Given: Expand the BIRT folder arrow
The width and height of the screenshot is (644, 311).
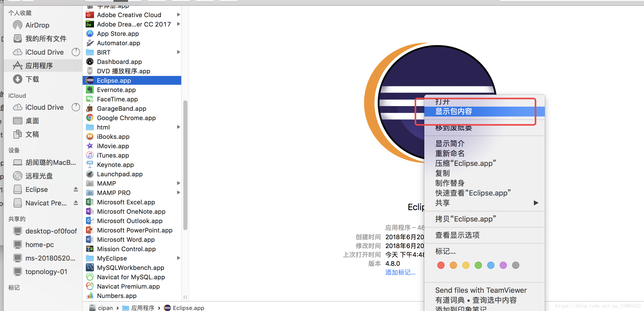Looking at the screenshot, I should [x=178, y=52].
